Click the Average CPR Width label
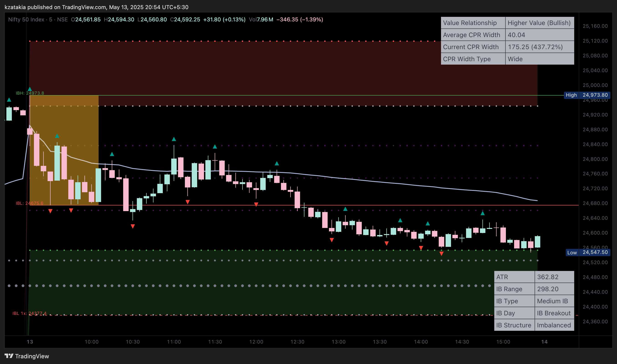The image size is (617, 364). 473,35
